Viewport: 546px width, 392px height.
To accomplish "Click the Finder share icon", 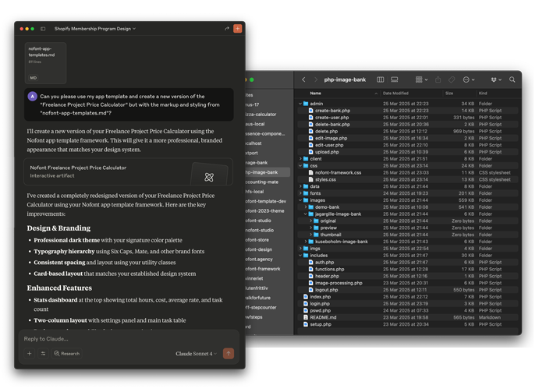I will pos(438,79).
